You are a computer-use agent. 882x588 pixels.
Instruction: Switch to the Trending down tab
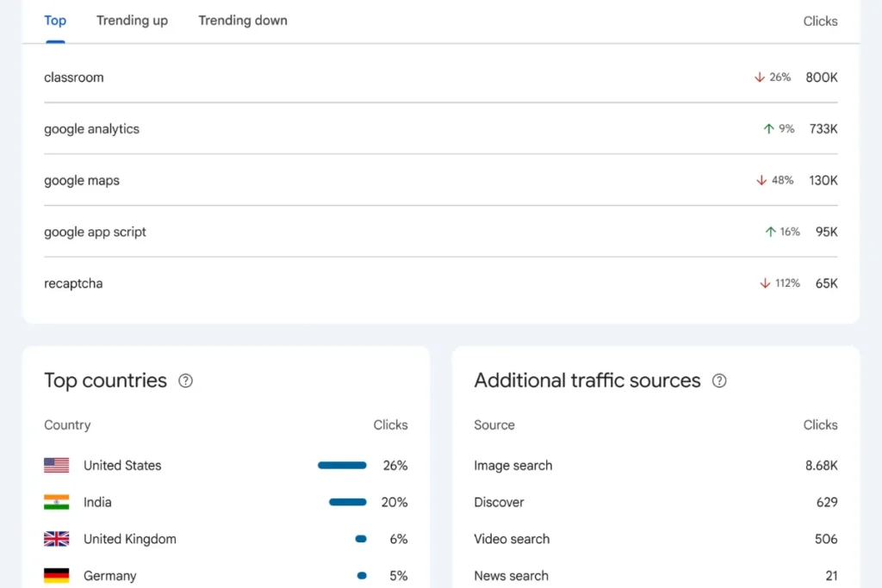click(242, 20)
